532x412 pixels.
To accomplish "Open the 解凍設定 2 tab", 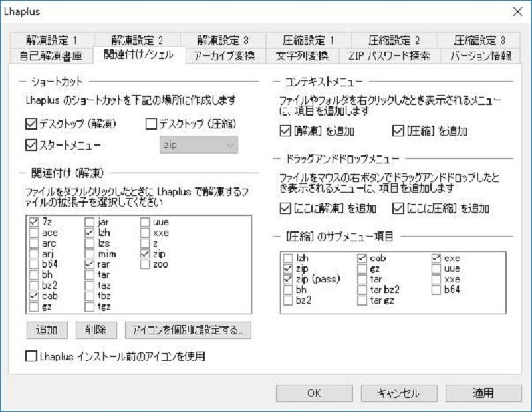I will pyautogui.click(x=137, y=41).
